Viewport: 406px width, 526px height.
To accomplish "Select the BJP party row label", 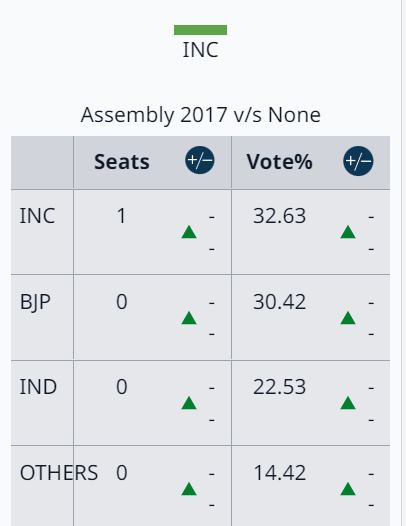I will [x=35, y=302].
